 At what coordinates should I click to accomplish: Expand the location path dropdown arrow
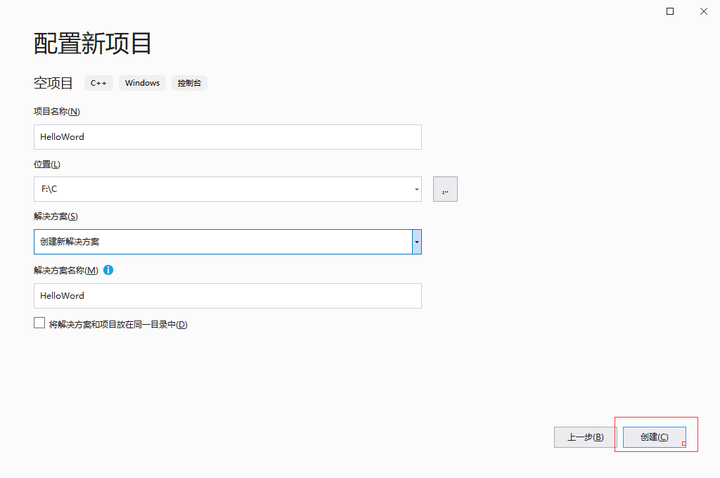[416, 189]
